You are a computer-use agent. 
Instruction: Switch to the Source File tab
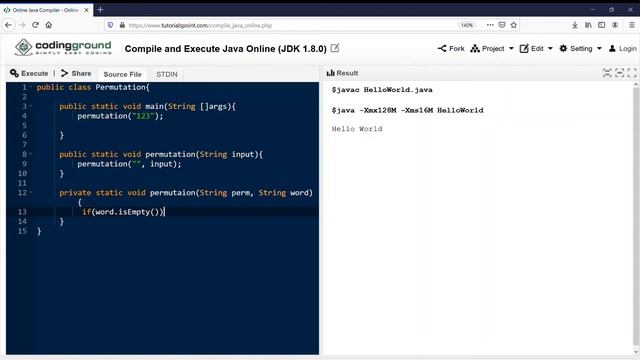(122, 74)
